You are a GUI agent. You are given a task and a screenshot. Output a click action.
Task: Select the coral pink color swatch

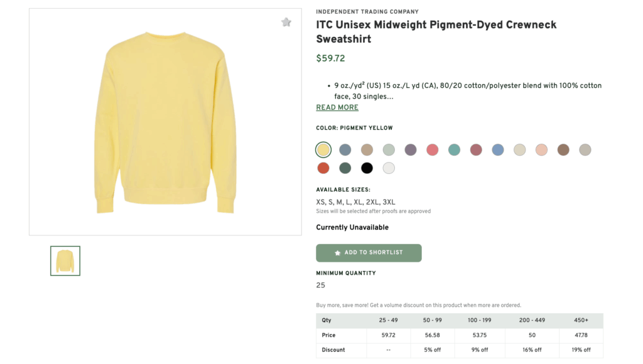432,149
